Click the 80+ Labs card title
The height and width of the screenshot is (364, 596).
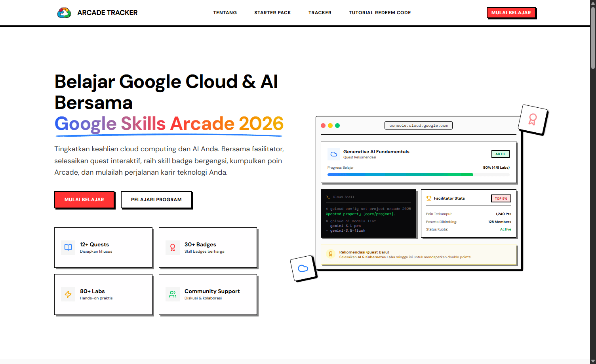92,291
